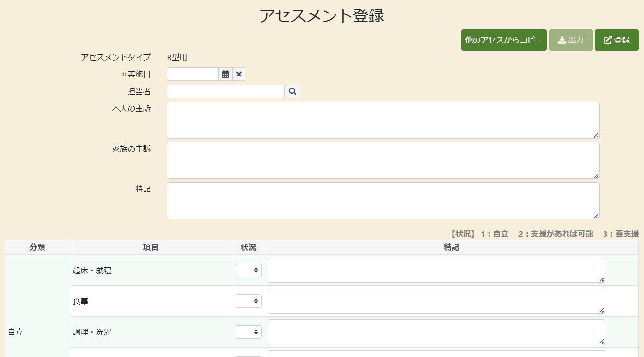Click 他のアセスからコピー button
The height and width of the screenshot is (357, 644).
(503, 40)
